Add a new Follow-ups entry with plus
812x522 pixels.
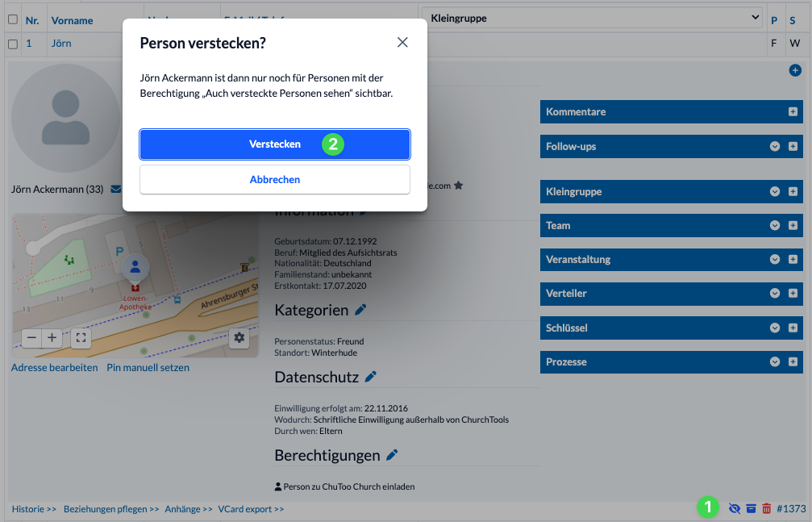coord(793,146)
